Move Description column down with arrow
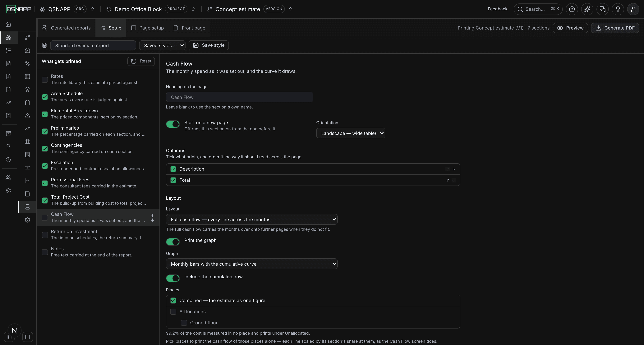The image size is (644, 345). click(x=454, y=169)
